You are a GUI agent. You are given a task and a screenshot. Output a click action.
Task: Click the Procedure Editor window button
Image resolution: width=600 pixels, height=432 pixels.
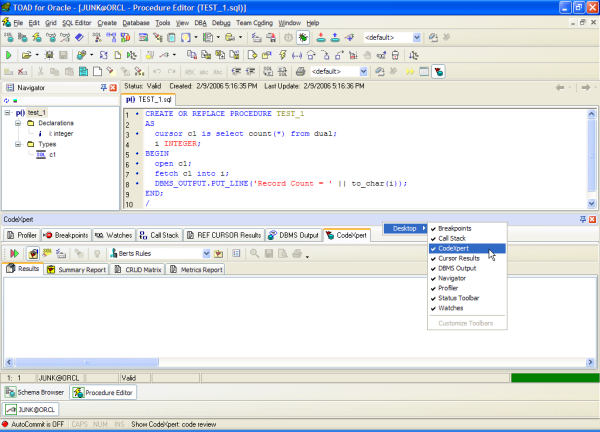(103, 393)
